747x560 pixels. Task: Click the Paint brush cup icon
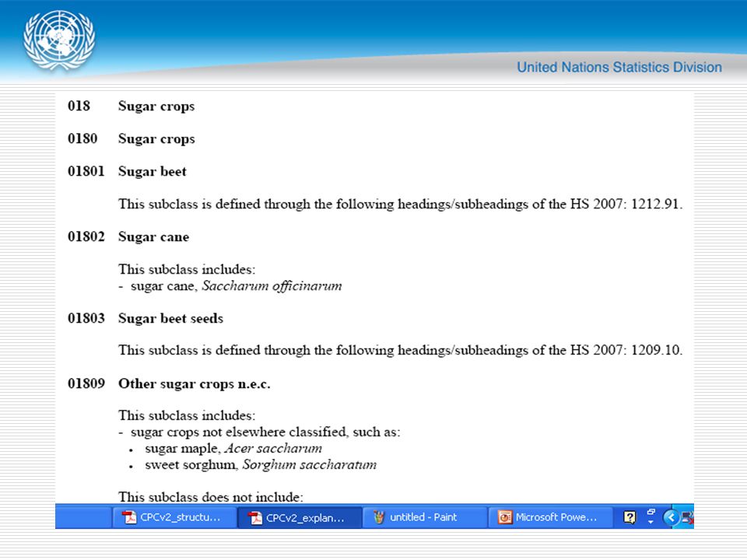pyautogui.click(x=379, y=517)
